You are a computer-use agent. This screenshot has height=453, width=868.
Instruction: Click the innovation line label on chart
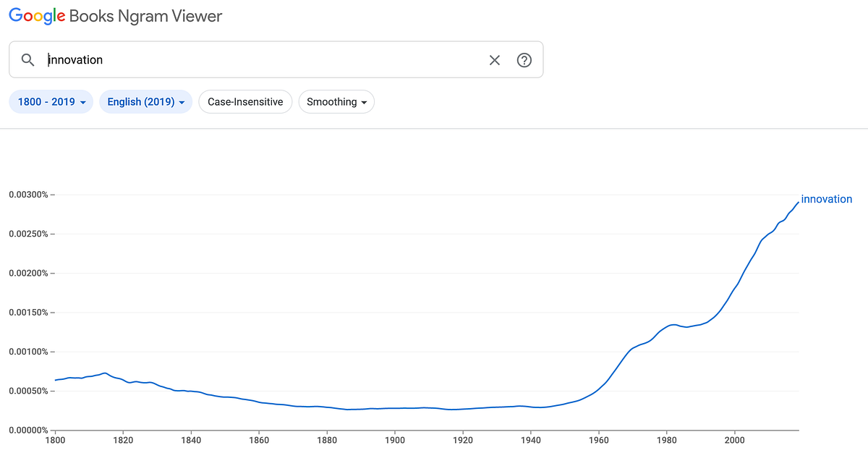827,199
